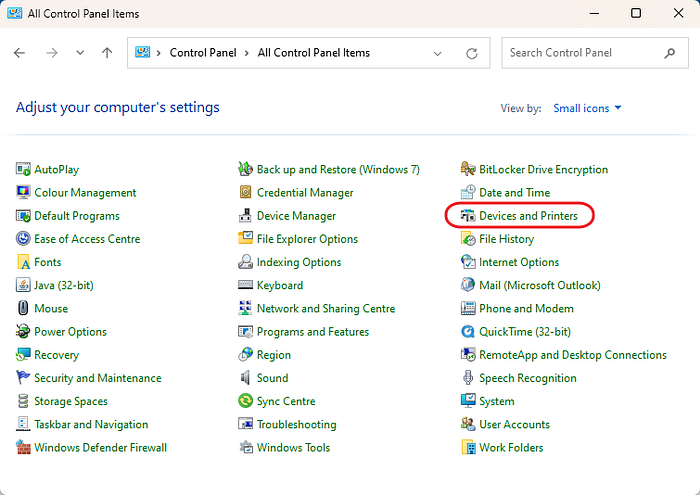Image resolution: width=700 pixels, height=495 pixels.
Task: Click the Sound speaker icon
Action: coord(246,378)
